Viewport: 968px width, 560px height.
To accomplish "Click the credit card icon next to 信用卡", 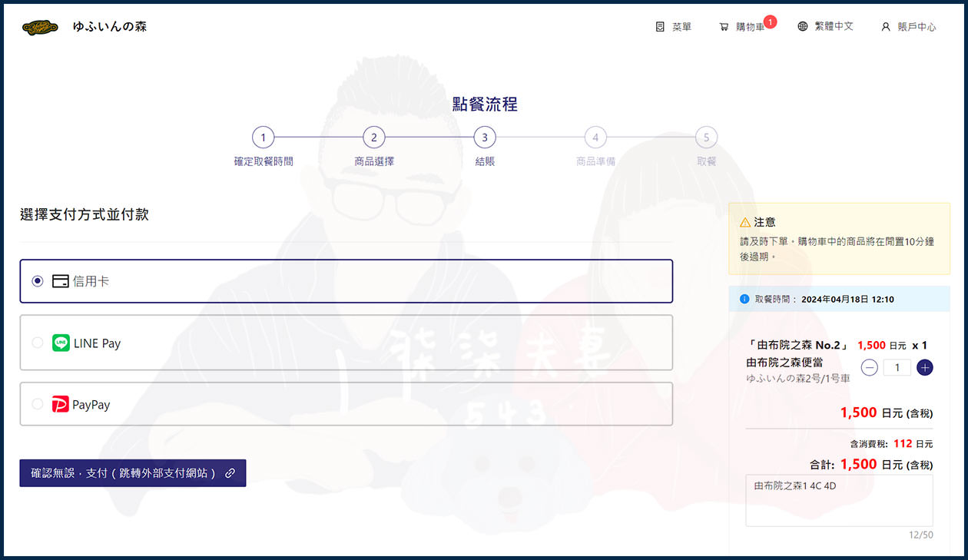I will click(60, 281).
